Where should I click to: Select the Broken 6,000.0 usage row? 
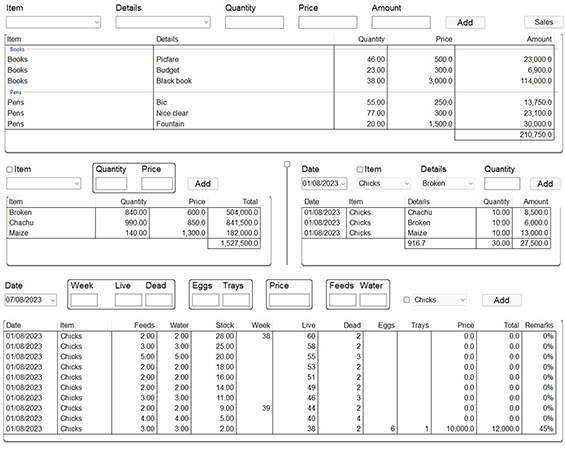click(426, 223)
